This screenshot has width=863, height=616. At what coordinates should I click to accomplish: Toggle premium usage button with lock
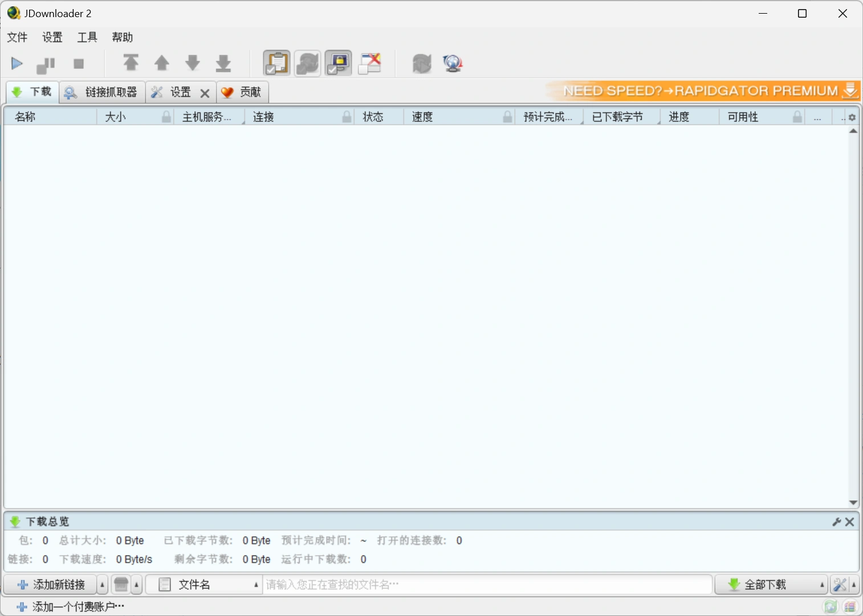click(x=338, y=63)
